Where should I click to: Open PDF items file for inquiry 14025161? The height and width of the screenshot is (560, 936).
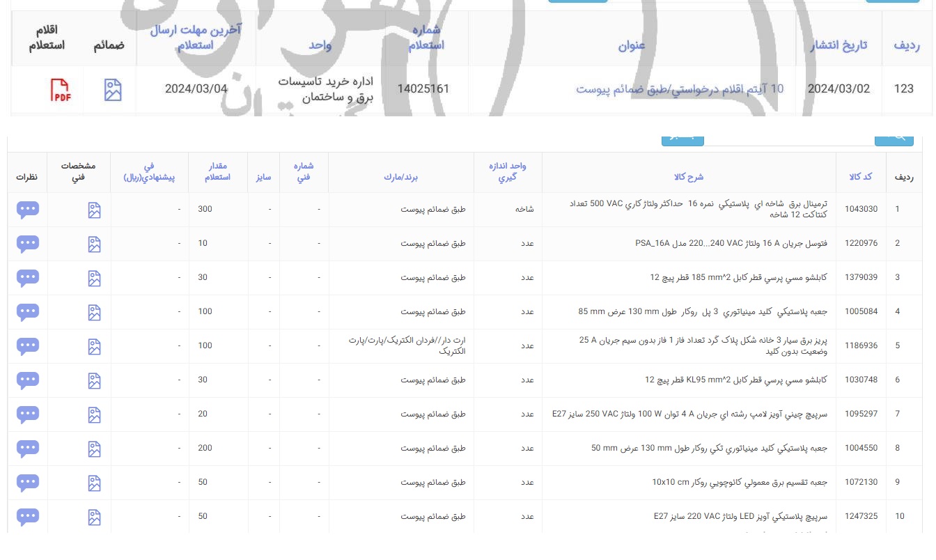pos(61,90)
